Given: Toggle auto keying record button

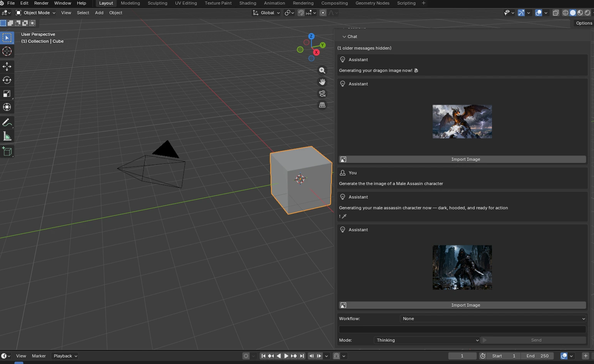Looking at the screenshot, I should pos(246,356).
